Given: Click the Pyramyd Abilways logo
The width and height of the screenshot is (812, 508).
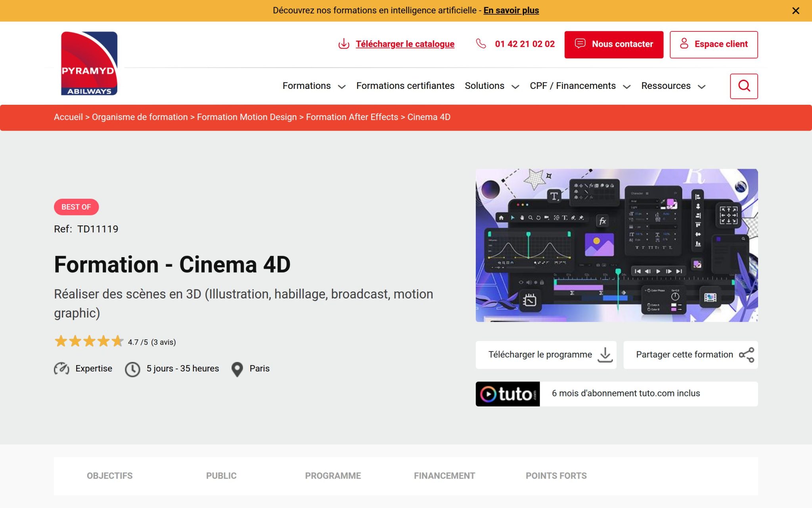Looking at the screenshot, I should click(x=89, y=63).
